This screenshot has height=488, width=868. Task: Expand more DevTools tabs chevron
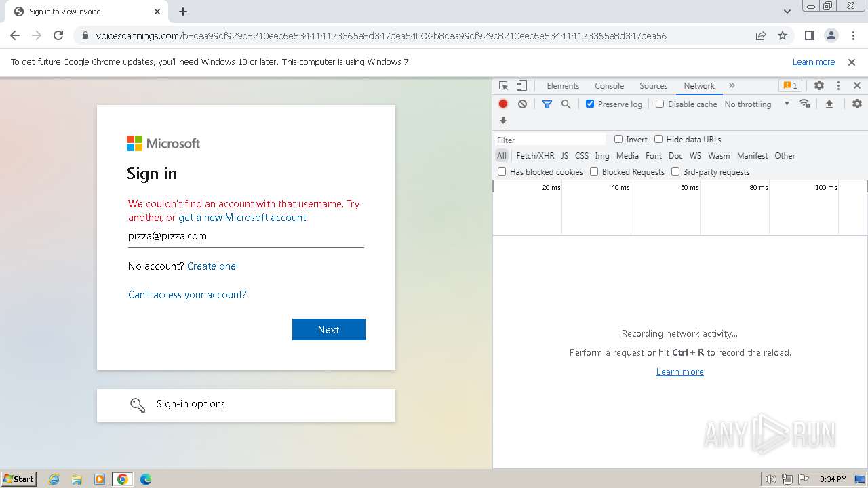[x=732, y=86]
